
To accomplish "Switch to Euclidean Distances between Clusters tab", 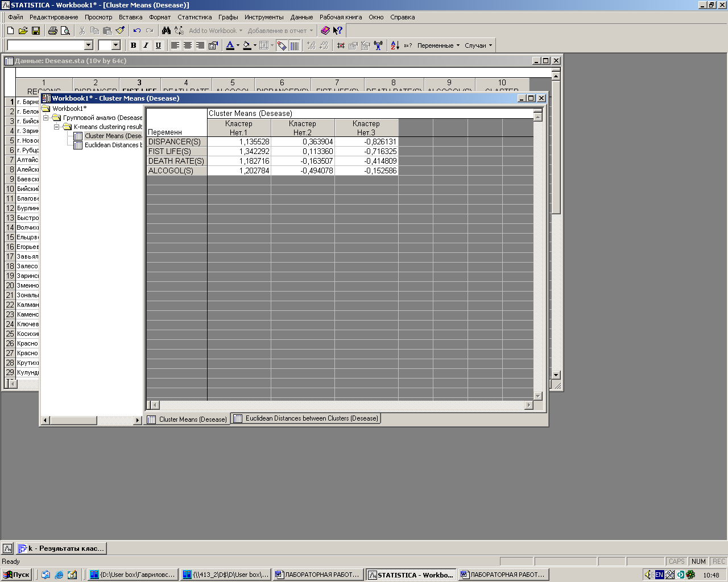I will tap(306, 419).
